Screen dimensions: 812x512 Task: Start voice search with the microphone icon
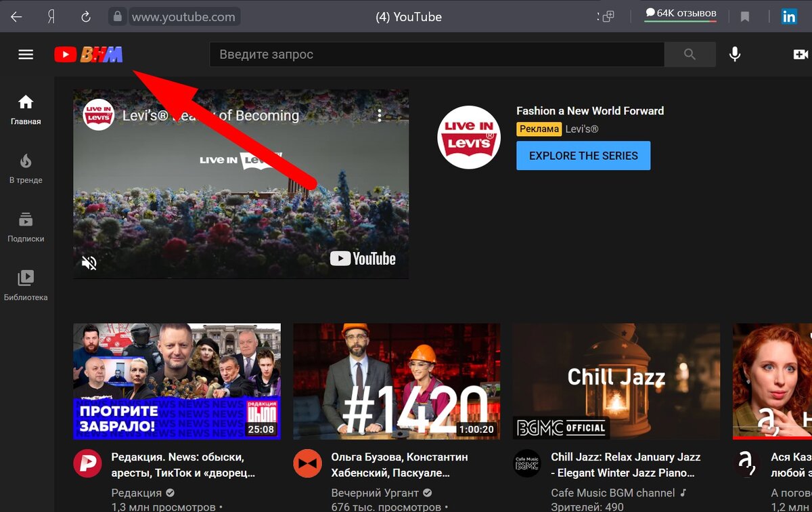click(x=735, y=54)
